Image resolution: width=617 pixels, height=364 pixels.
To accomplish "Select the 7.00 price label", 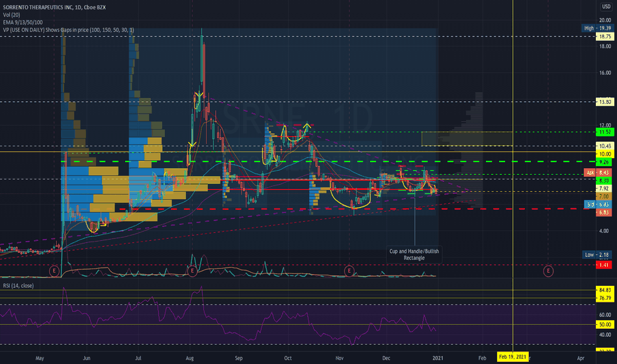I will coord(604,196).
